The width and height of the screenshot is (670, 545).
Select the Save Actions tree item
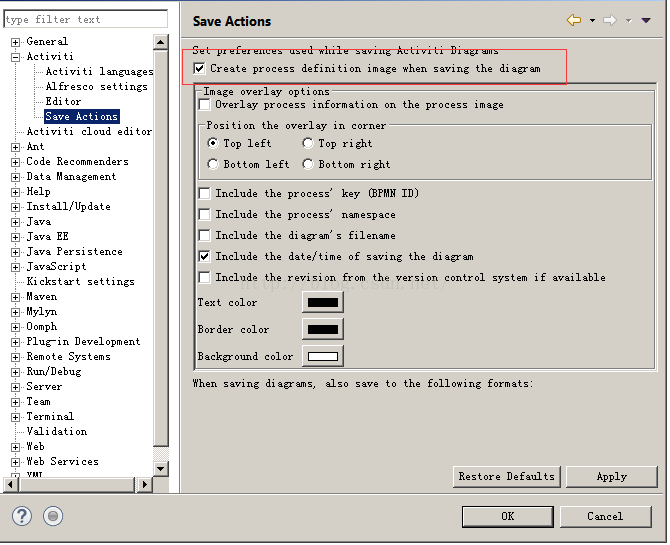[82, 116]
